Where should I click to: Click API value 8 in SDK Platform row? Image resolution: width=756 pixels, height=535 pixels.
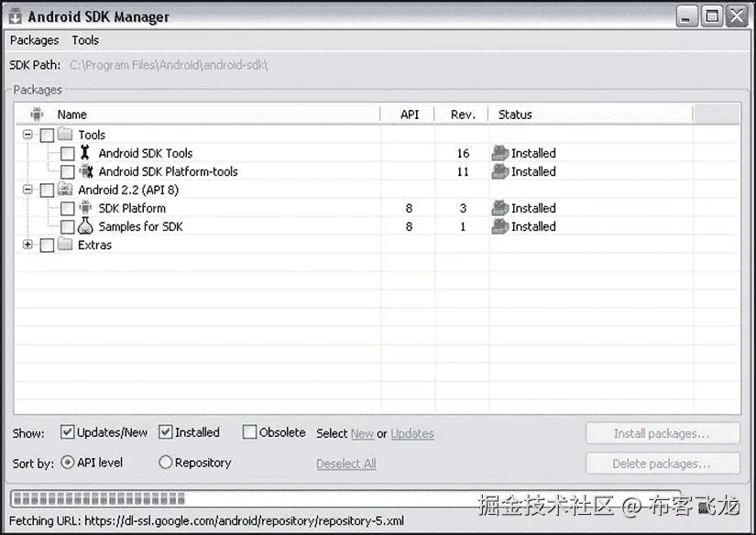coord(409,208)
